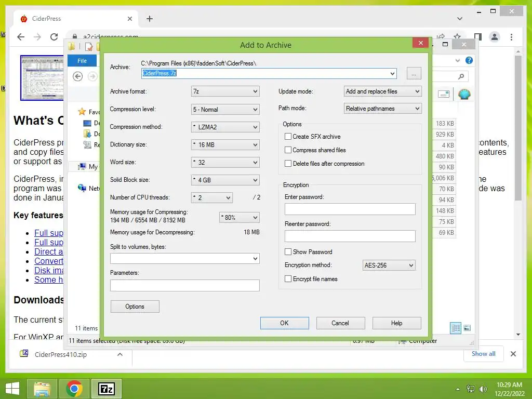Enable Create SFX archive
The height and width of the screenshot is (399, 532).
(288, 137)
